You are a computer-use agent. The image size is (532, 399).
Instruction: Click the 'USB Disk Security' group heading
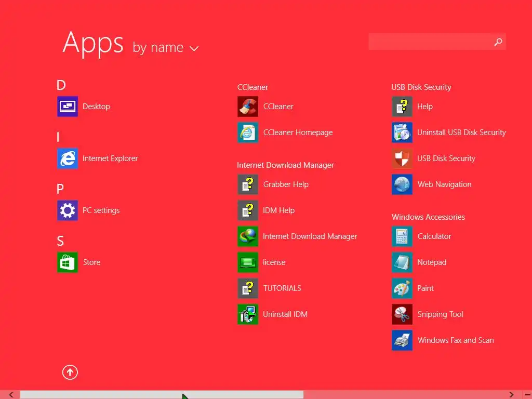coord(421,87)
